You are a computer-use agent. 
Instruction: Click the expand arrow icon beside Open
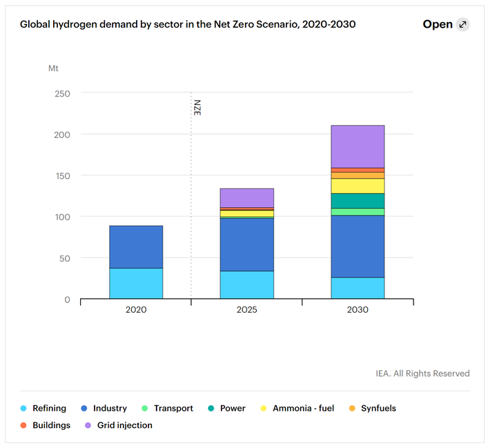463,24
